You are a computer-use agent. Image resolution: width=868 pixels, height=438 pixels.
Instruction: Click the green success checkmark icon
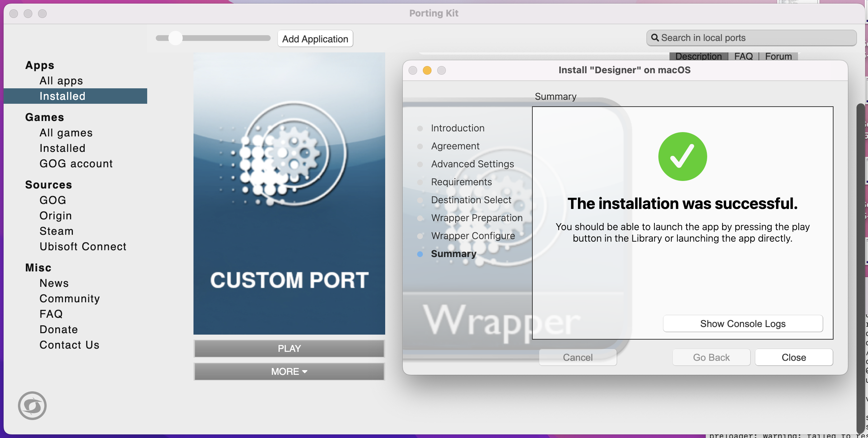point(682,157)
